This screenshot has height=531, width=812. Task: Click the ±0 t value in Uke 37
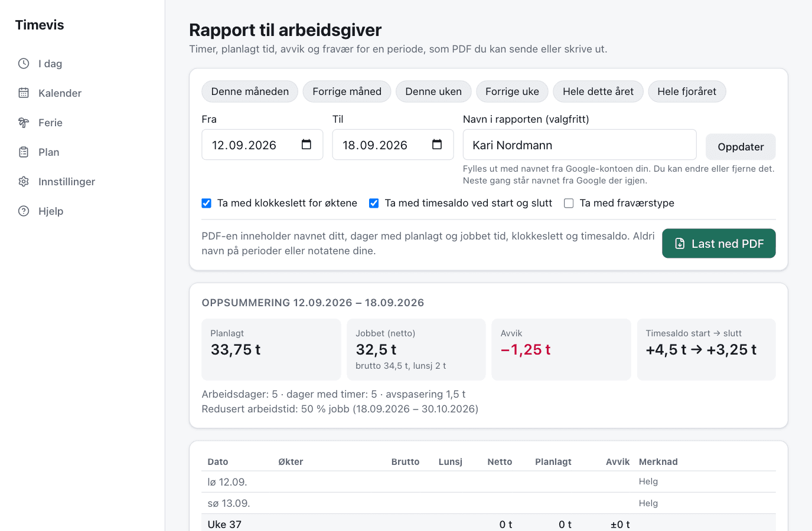(620, 525)
